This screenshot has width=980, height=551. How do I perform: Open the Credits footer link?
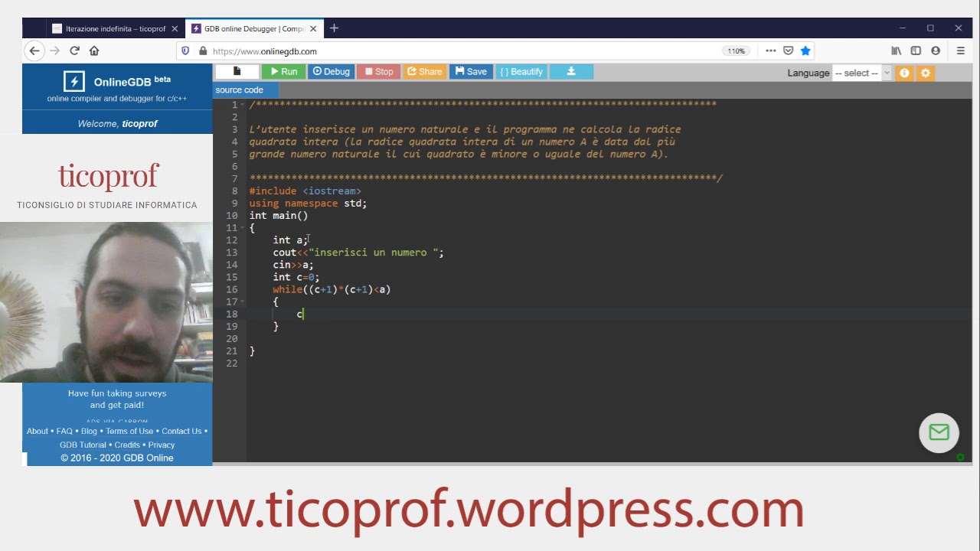(x=127, y=445)
